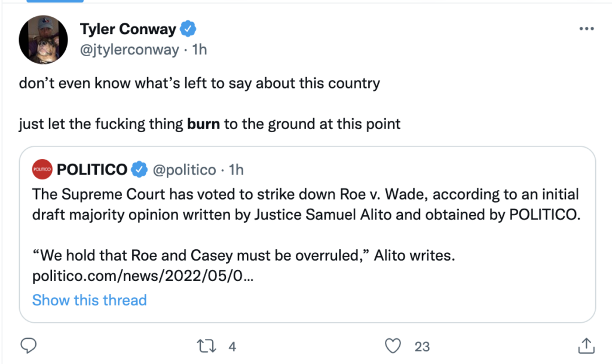Viewport: 612px width, 364px height.
Task: Click the quoted tweet's 1h timestamp
Action: 236,170
